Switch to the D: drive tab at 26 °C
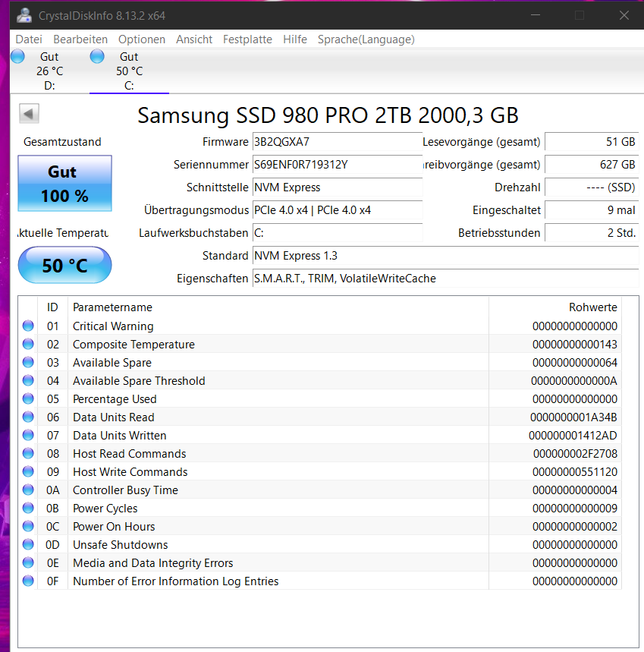The height and width of the screenshot is (652, 644). click(49, 71)
